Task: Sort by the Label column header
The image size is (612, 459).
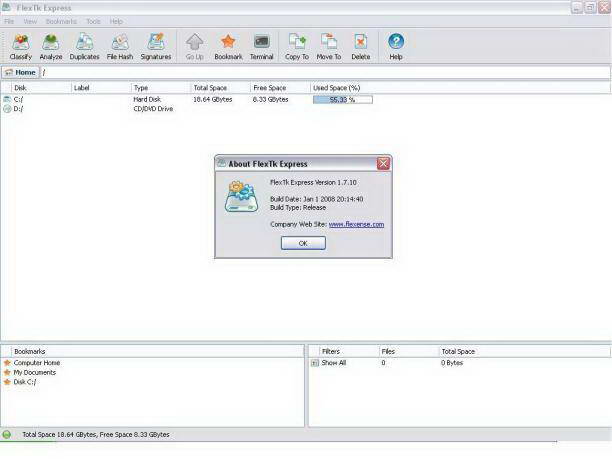Action: (101, 88)
